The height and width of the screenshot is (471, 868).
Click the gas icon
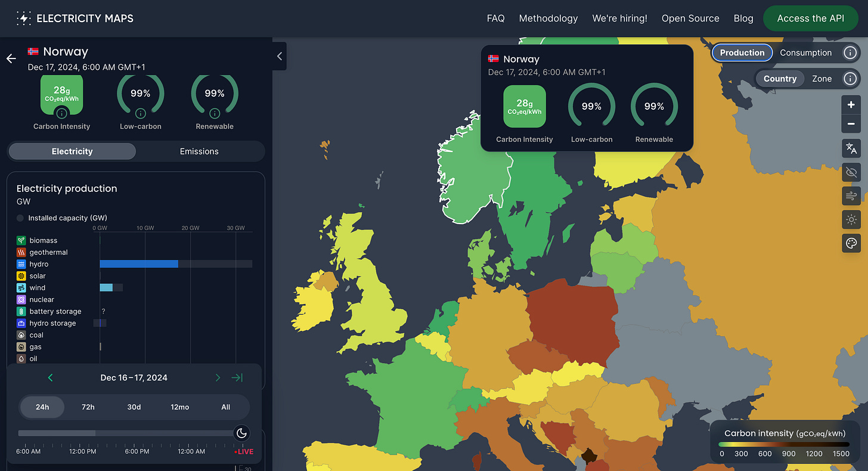tap(21, 347)
